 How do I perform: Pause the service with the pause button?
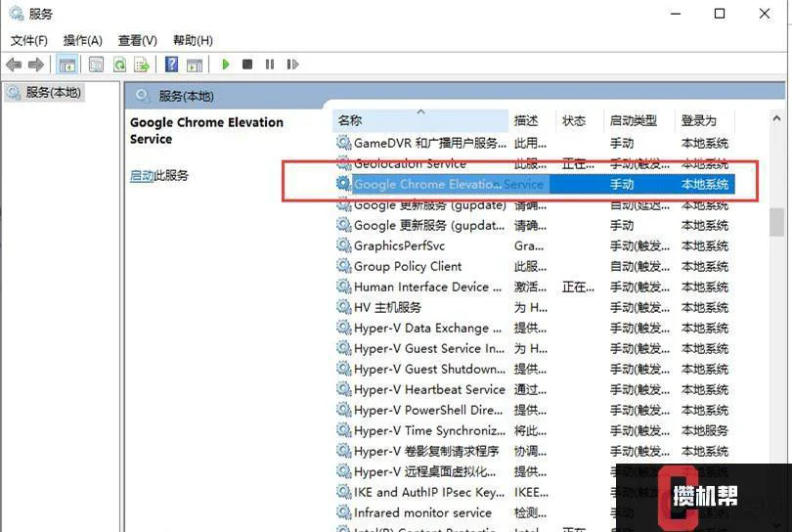coord(270,65)
